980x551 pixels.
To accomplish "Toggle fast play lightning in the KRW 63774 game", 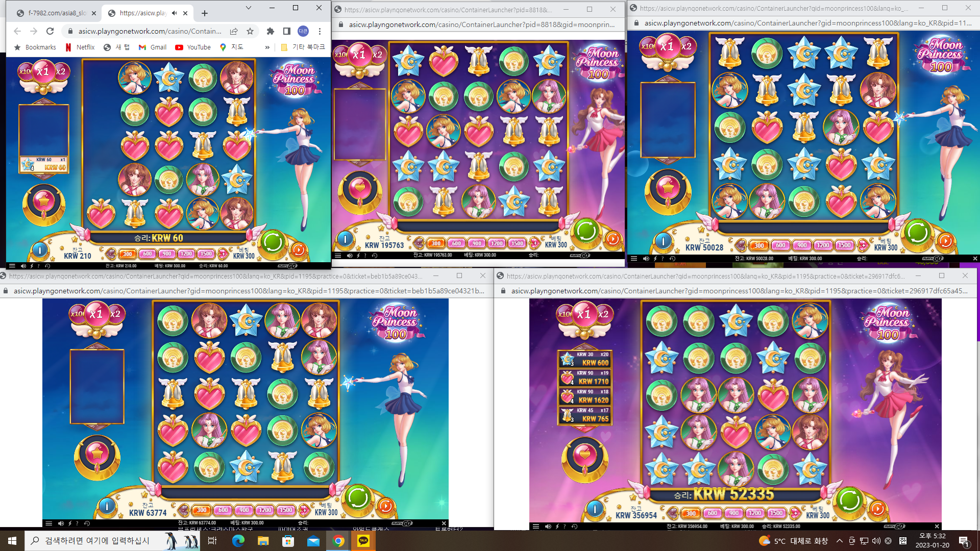I will pos(70,523).
